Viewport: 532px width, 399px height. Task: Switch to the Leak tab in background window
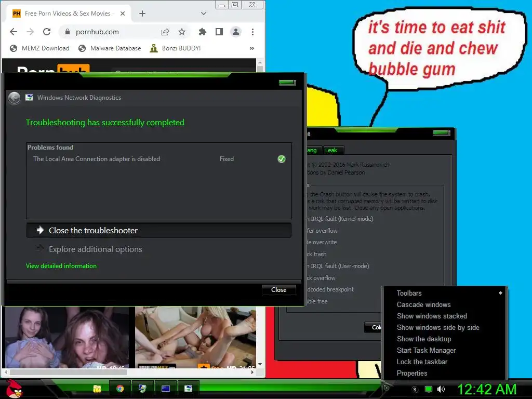click(332, 150)
